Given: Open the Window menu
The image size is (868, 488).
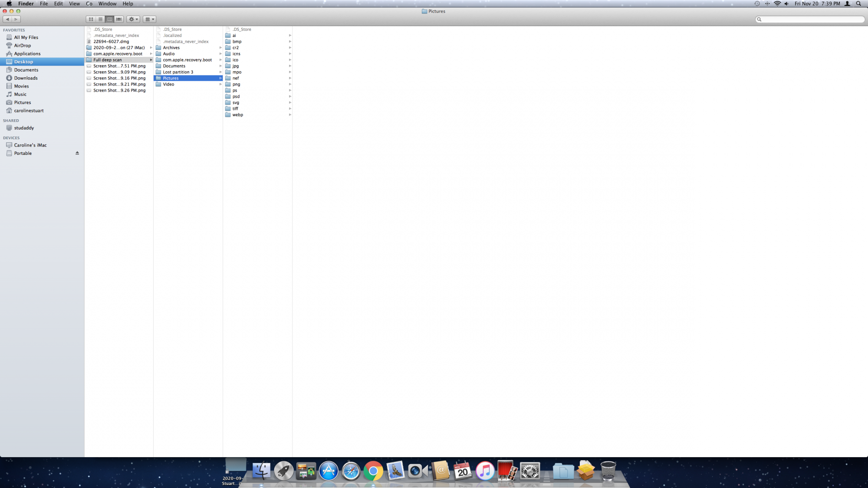Looking at the screenshot, I should point(107,3).
